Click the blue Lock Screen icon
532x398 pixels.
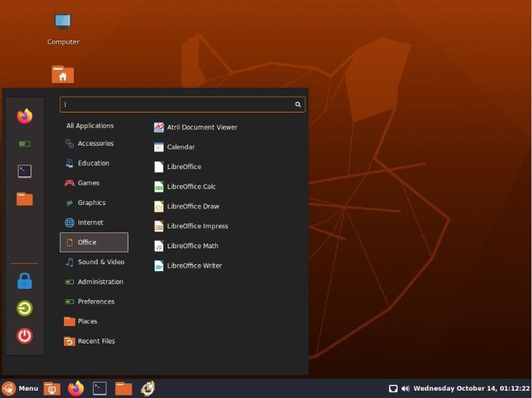25,281
